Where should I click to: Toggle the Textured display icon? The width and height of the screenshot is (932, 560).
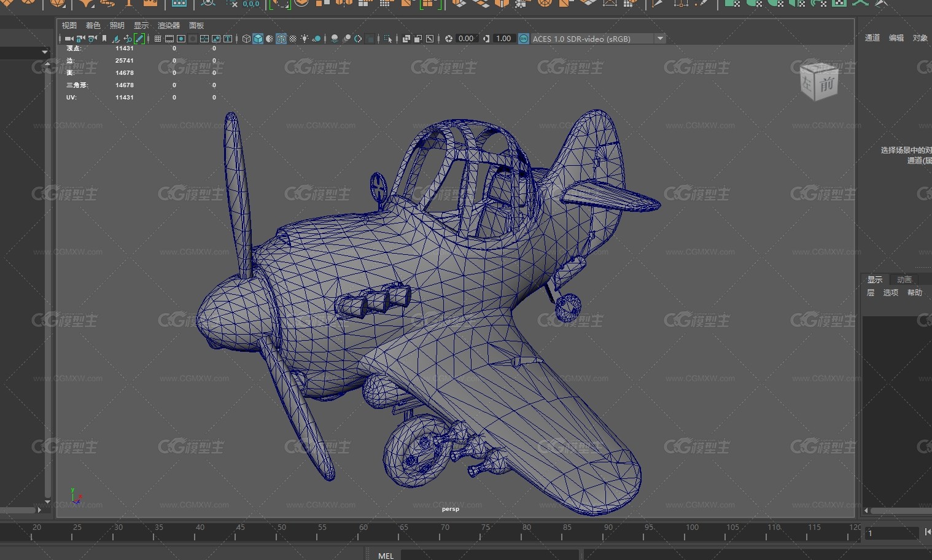293,39
